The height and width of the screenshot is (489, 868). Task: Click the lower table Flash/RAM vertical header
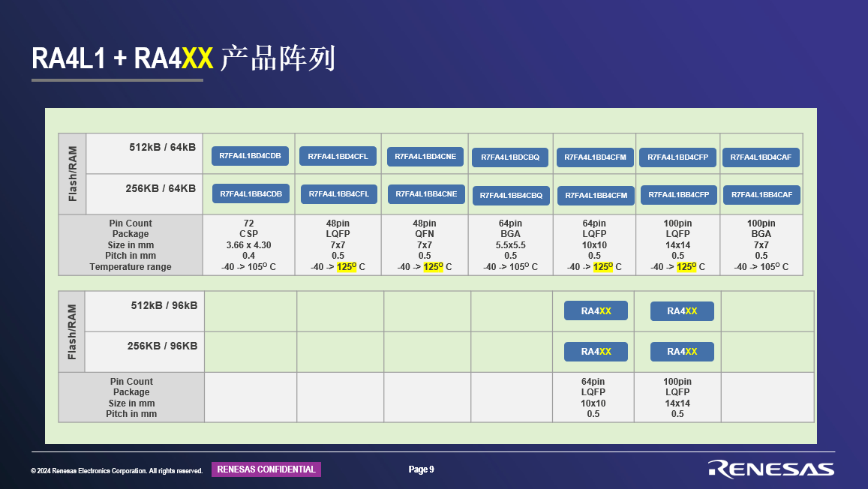72,332
